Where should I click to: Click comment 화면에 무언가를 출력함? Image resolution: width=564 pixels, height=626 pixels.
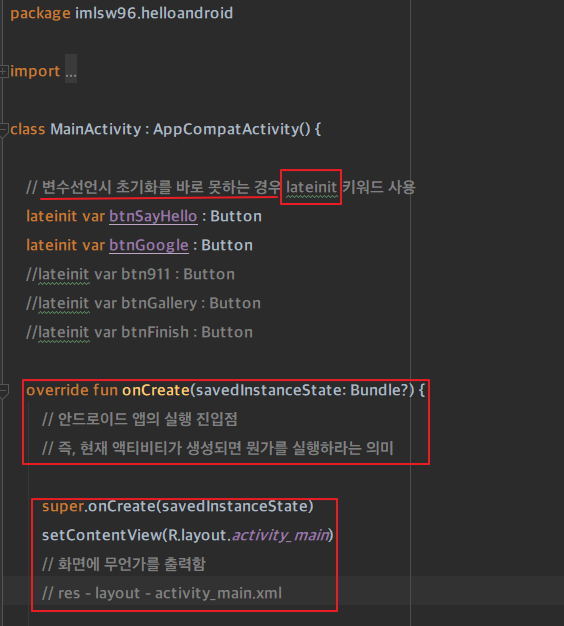[124, 565]
